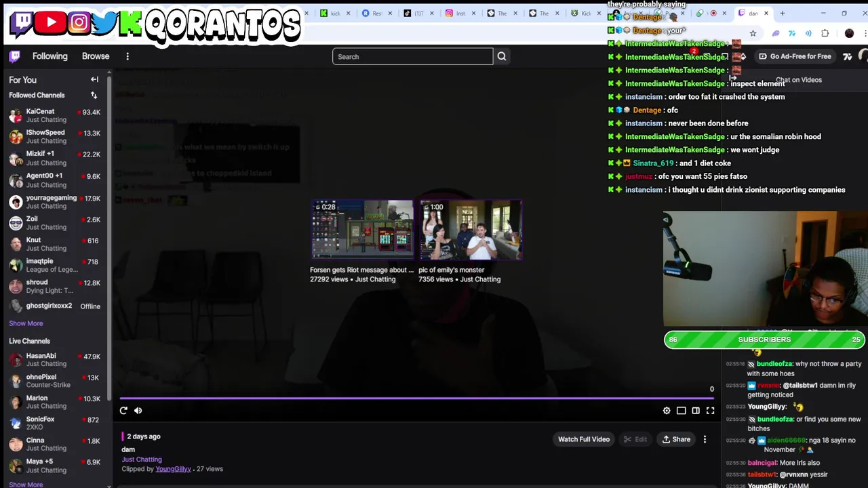868x488 pixels.
Task: Open Knut channel in sidebar
Action: [x=54, y=244]
